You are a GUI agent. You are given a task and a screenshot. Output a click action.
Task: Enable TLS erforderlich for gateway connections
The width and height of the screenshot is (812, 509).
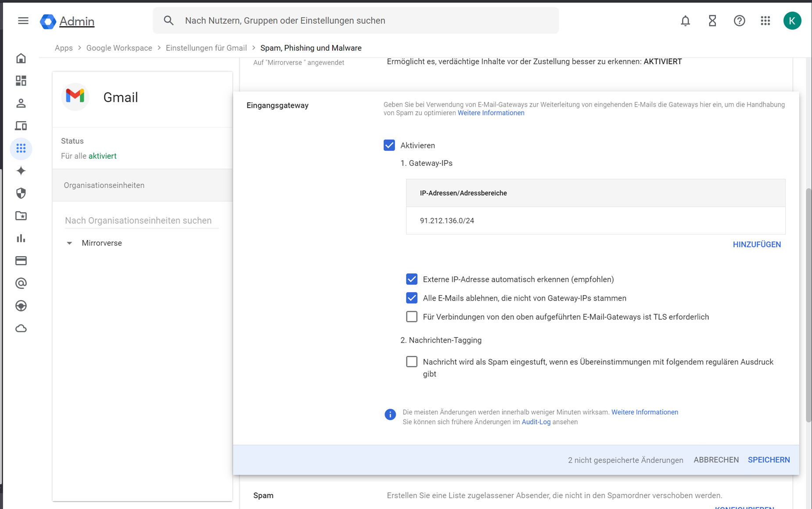411,317
